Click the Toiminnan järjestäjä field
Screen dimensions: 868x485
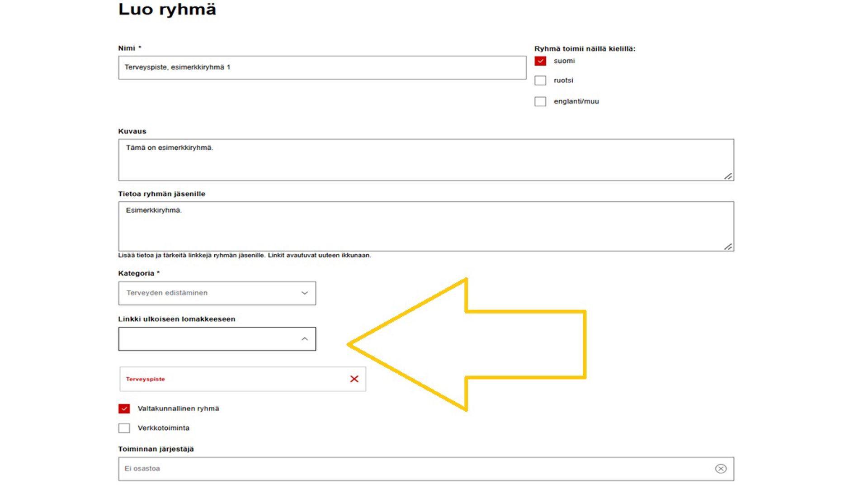tap(426, 469)
